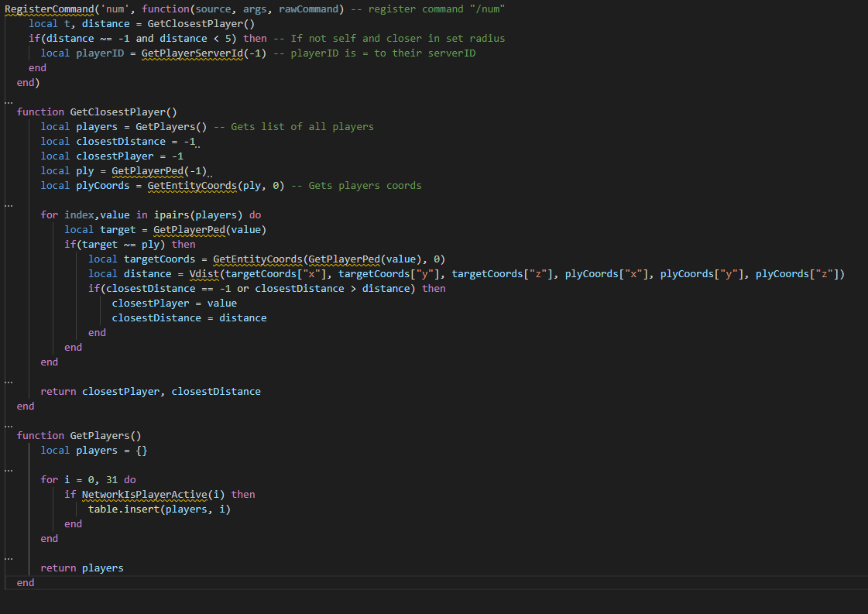Click the line 'if(target ~= ply) then'
Image resolution: width=868 pixels, height=614 pixels.
tap(129, 244)
